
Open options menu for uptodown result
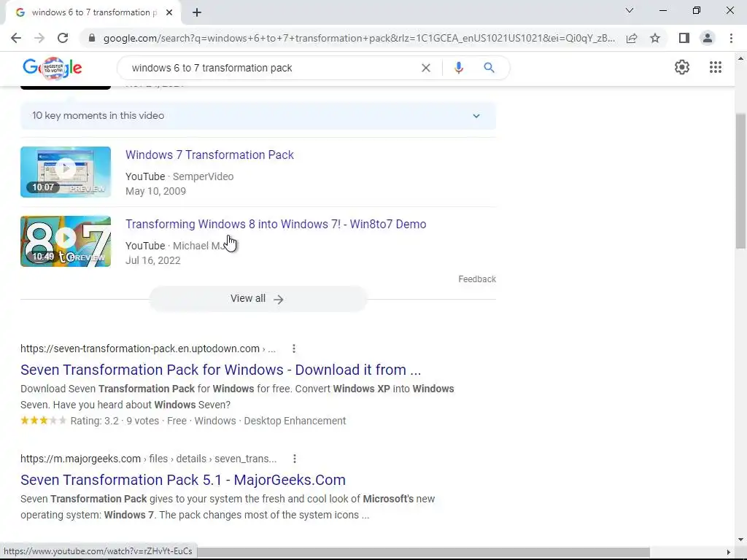[x=294, y=349]
